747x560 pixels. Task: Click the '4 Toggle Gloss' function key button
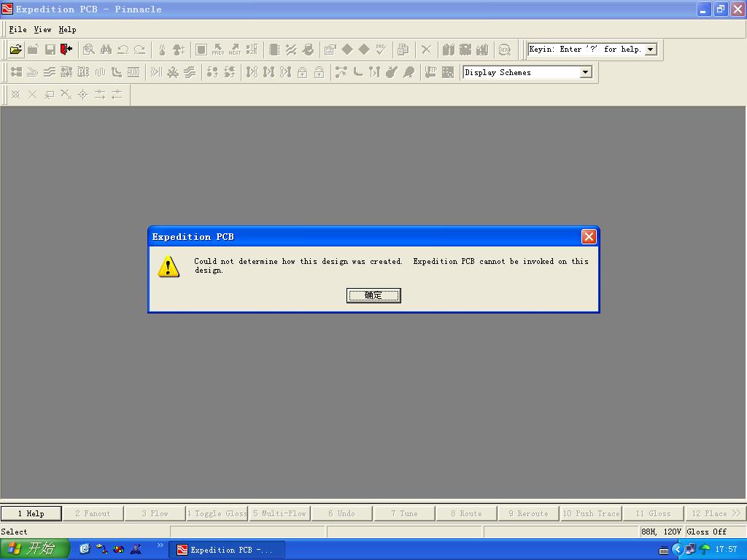point(217,513)
